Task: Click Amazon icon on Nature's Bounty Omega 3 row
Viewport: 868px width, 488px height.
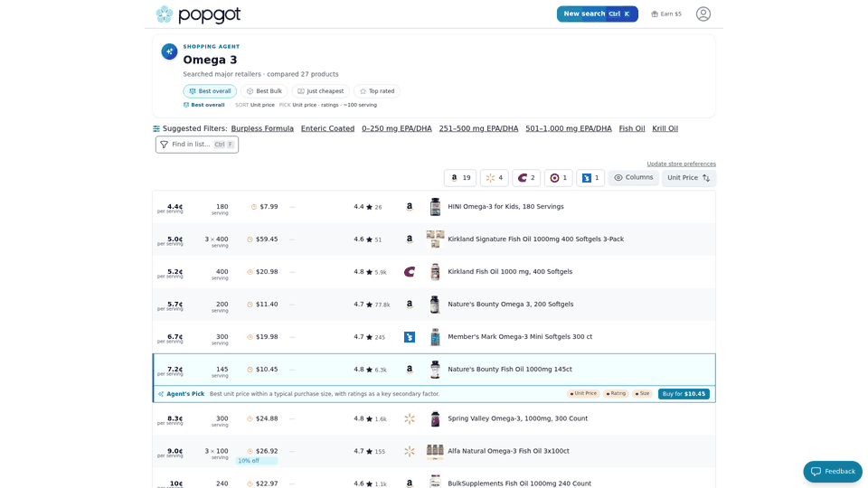Action: [409, 305]
